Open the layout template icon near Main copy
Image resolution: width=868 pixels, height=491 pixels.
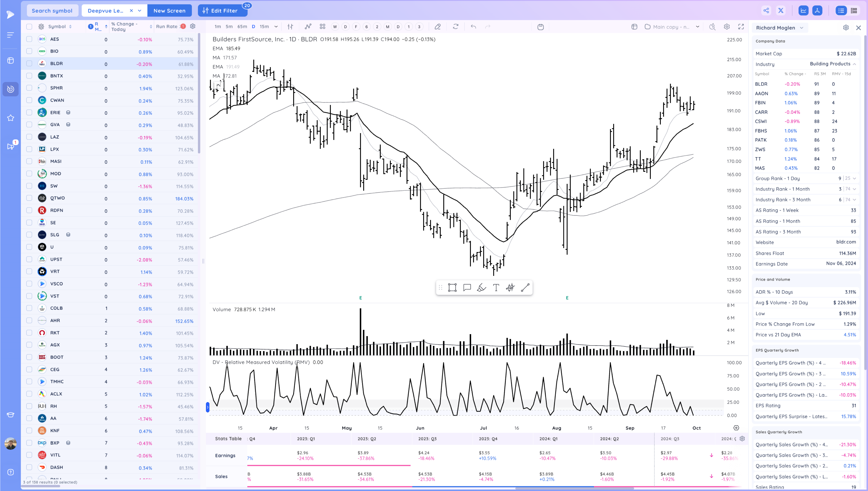coord(634,27)
